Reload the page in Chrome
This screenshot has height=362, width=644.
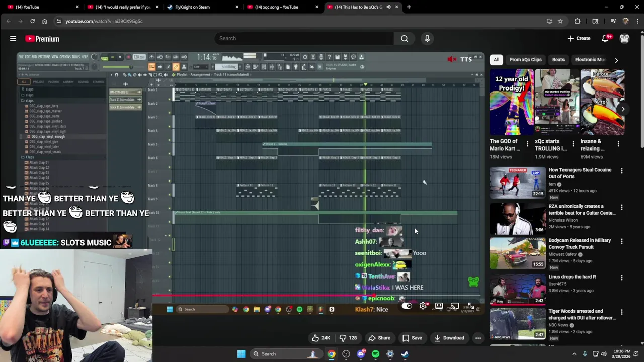tap(32, 21)
